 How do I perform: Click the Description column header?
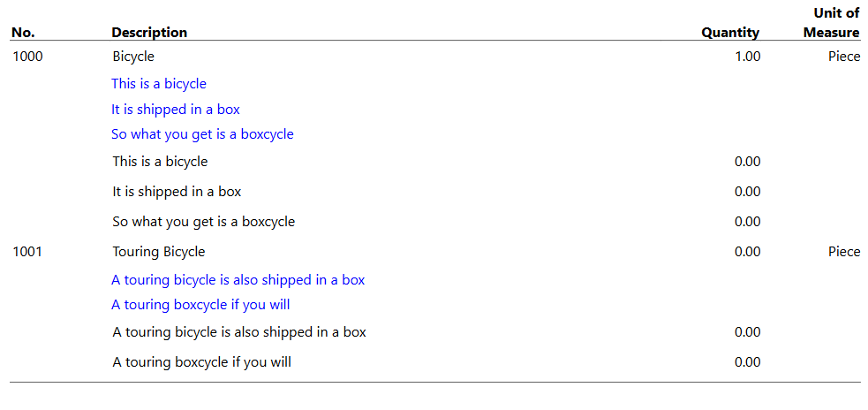click(149, 33)
